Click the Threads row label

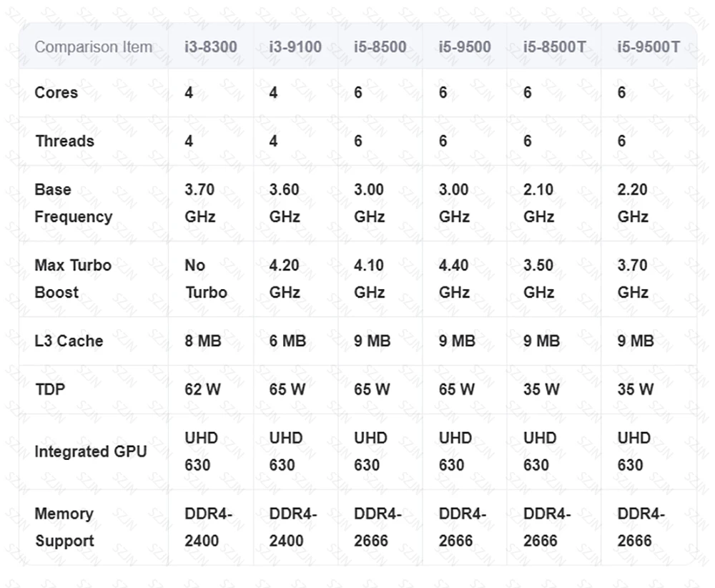click(x=64, y=141)
